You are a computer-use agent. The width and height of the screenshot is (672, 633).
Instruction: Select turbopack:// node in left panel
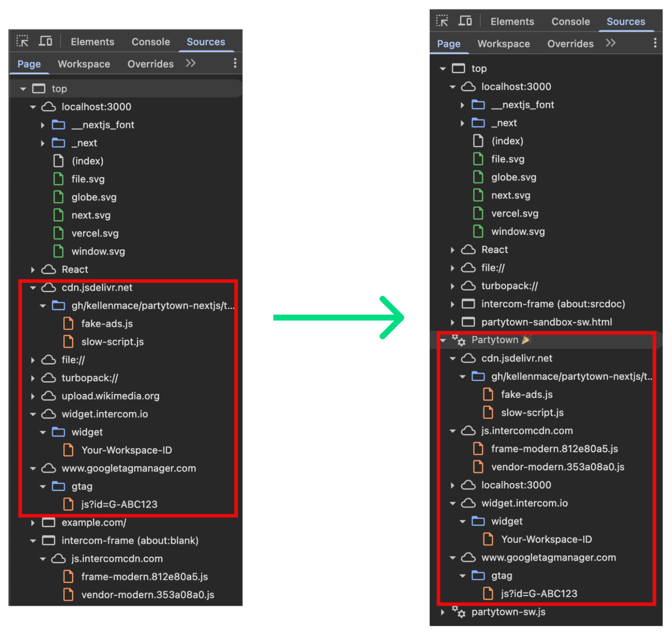pyautogui.click(x=90, y=378)
